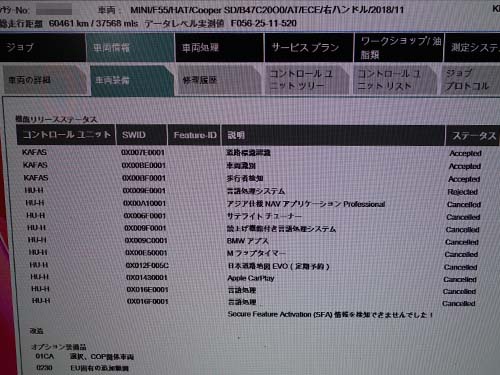Click the 説明 column header

point(333,135)
